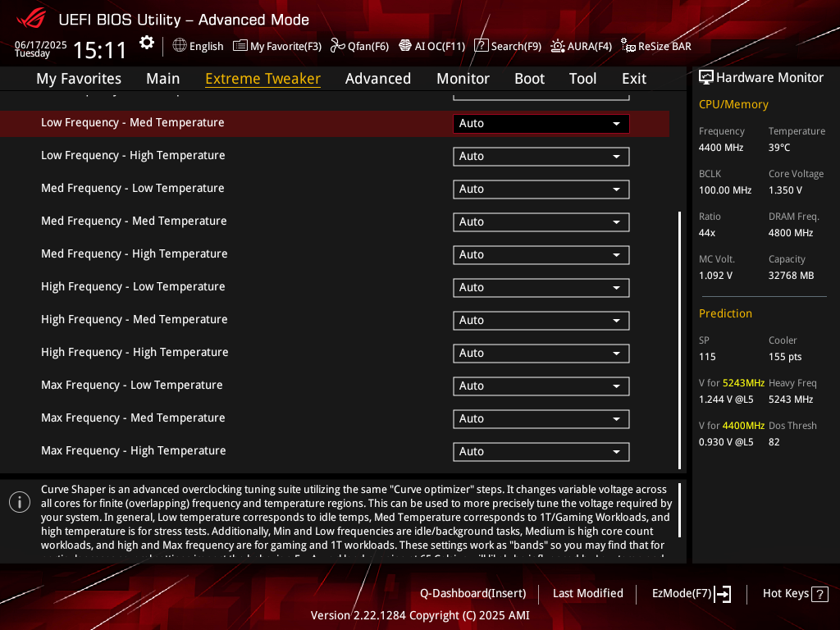The image size is (840, 630).
Task: Click the Version 2.22.1284 copyright text
Action: point(420,615)
